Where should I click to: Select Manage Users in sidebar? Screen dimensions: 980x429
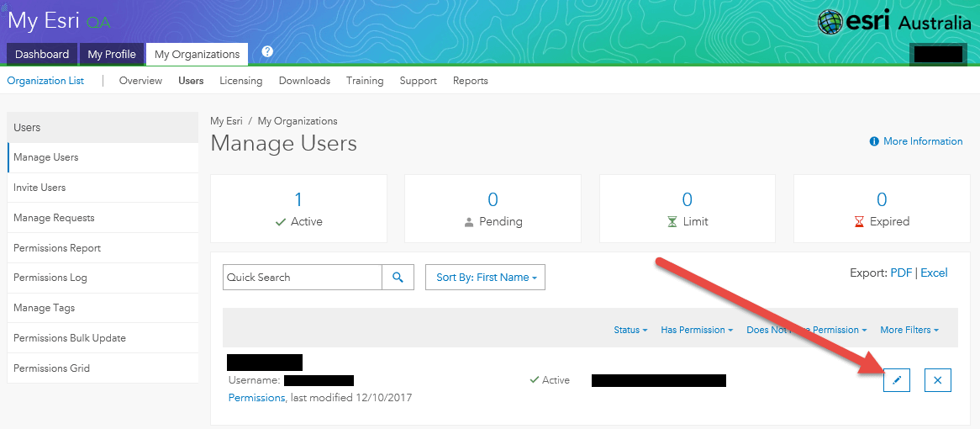click(103, 157)
